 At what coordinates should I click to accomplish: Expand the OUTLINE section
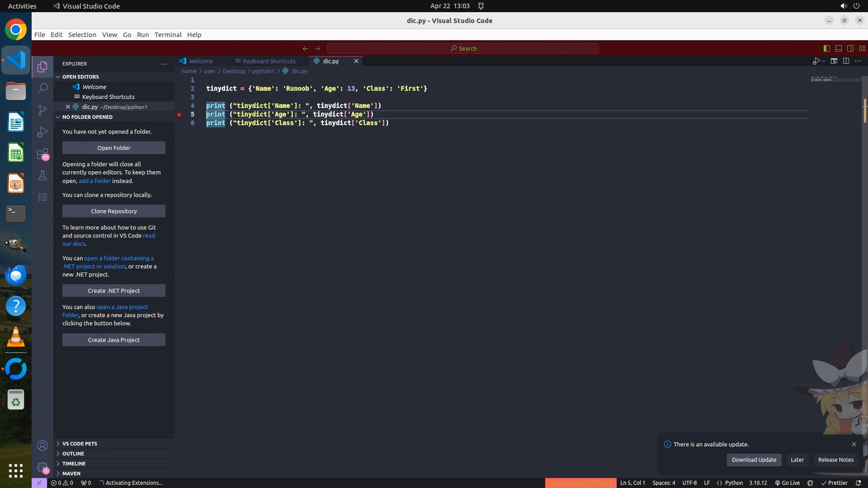[73, 454]
